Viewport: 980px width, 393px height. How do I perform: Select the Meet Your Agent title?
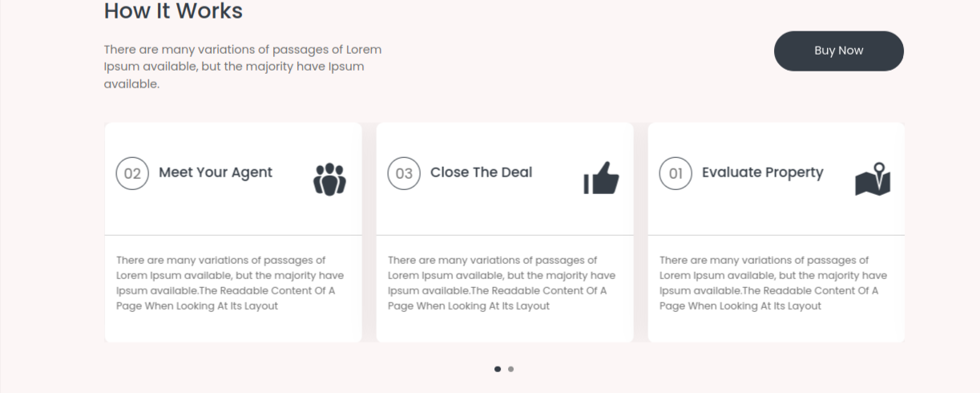tap(216, 172)
